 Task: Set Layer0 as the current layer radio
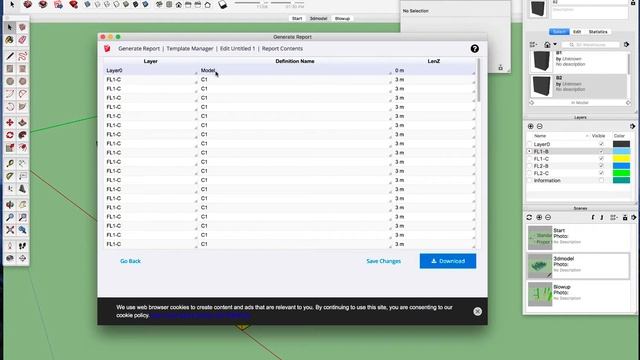tap(530, 144)
